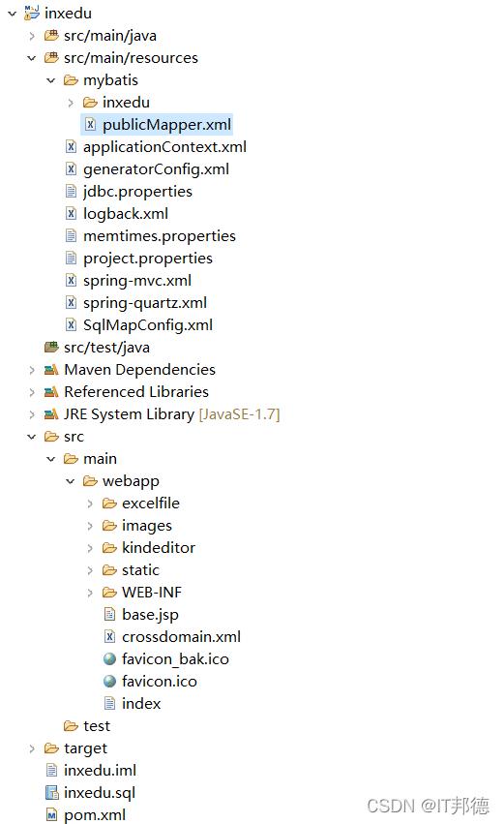Click inxedu.iml file icon

tap(51, 771)
